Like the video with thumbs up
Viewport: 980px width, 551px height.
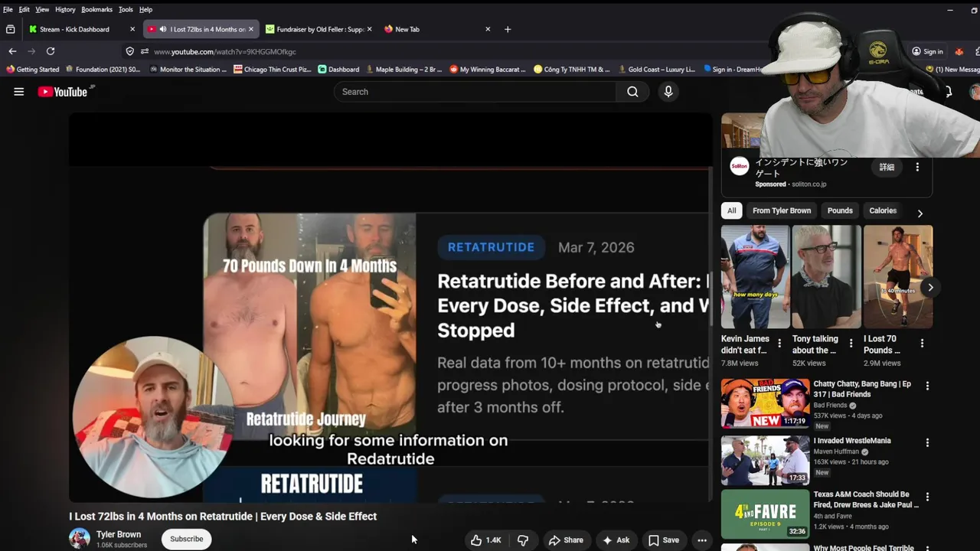485,540
